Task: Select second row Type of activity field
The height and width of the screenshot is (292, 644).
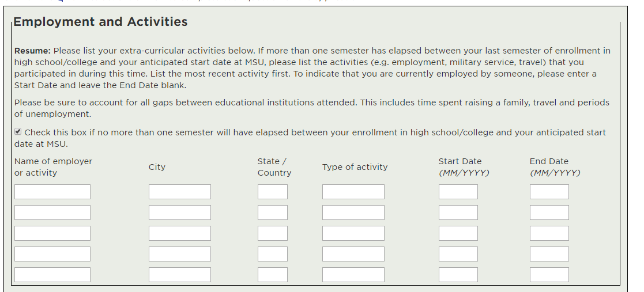Action: tap(353, 213)
